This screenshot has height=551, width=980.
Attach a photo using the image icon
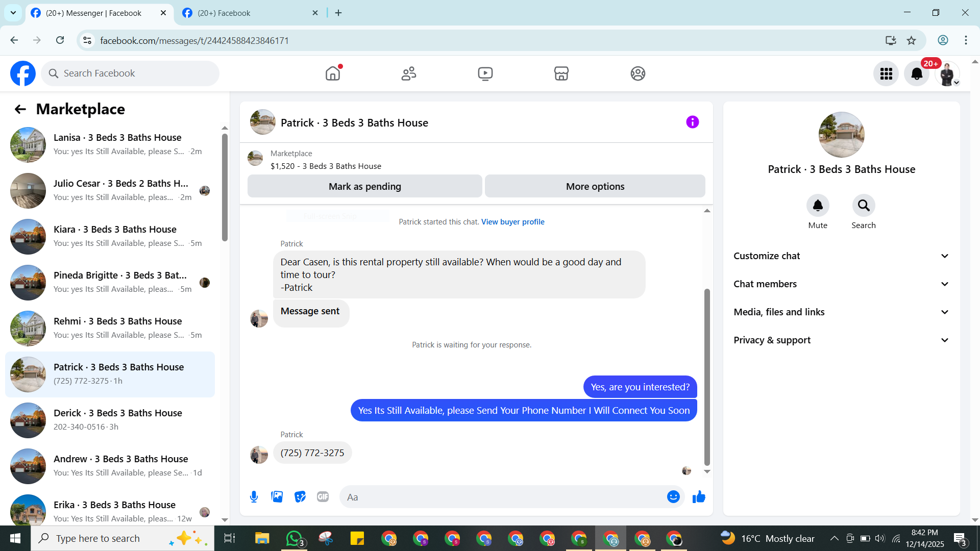tap(277, 497)
